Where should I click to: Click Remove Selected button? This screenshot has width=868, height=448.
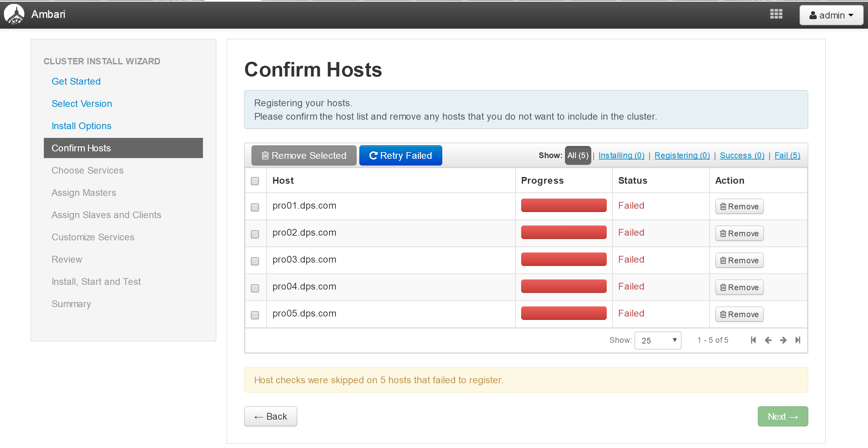coord(304,155)
